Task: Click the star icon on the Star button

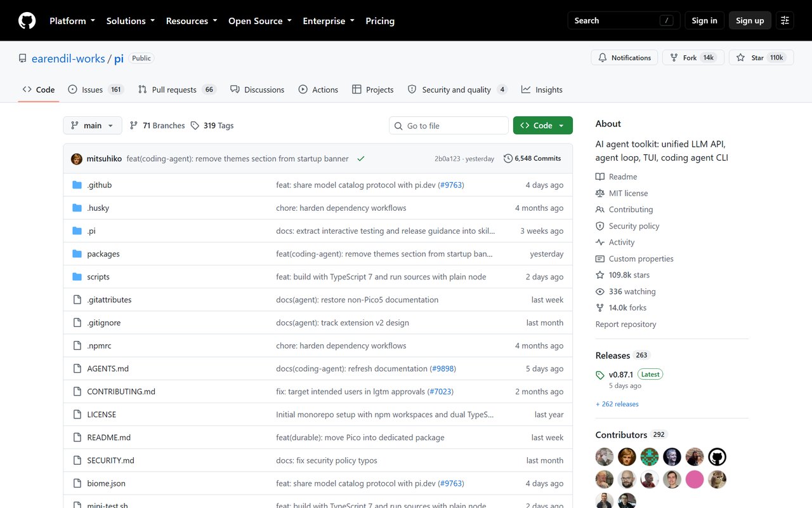Action: [x=741, y=58]
